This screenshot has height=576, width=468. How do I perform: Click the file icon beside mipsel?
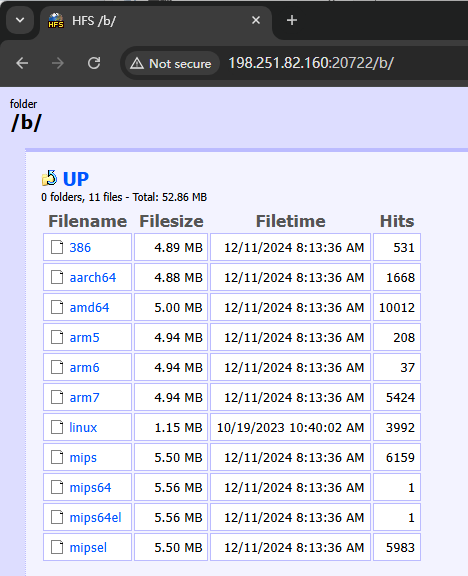57,547
